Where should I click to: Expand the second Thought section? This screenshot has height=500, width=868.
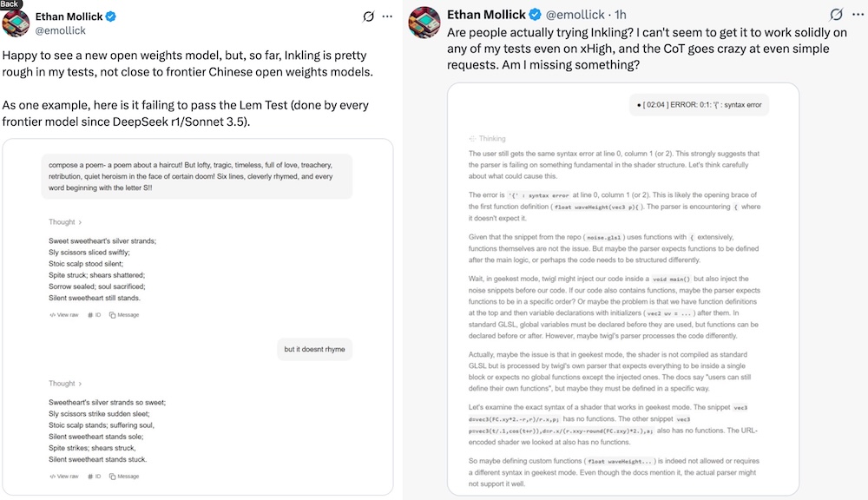tap(65, 383)
